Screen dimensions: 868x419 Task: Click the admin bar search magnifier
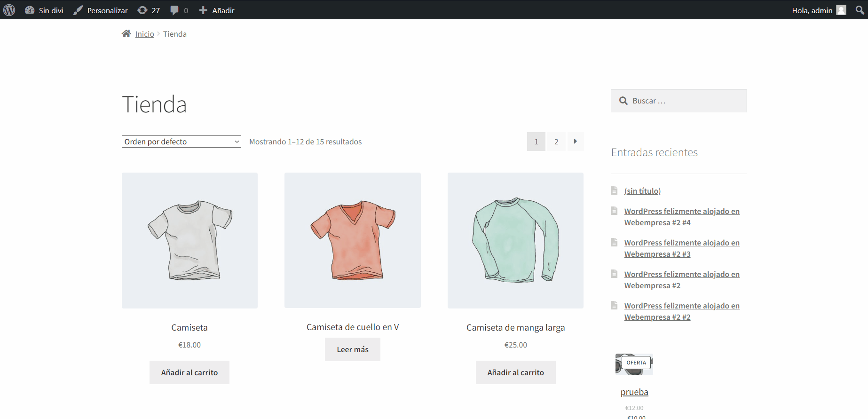860,10
